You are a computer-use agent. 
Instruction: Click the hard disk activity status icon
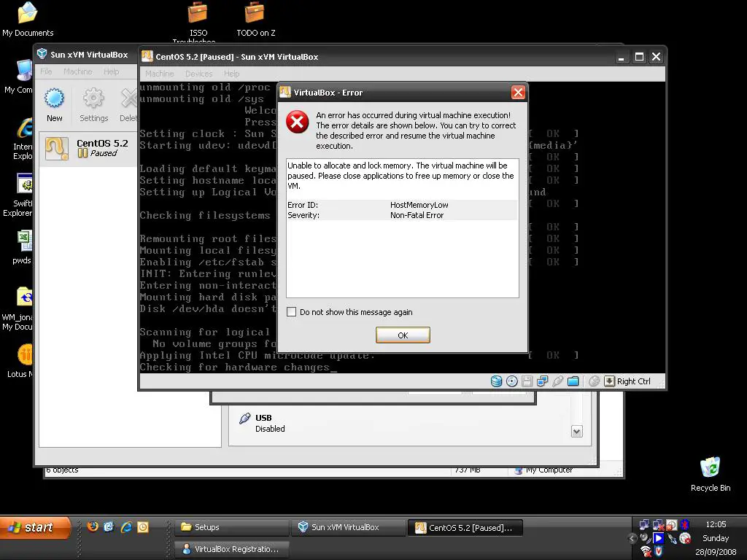point(497,381)
